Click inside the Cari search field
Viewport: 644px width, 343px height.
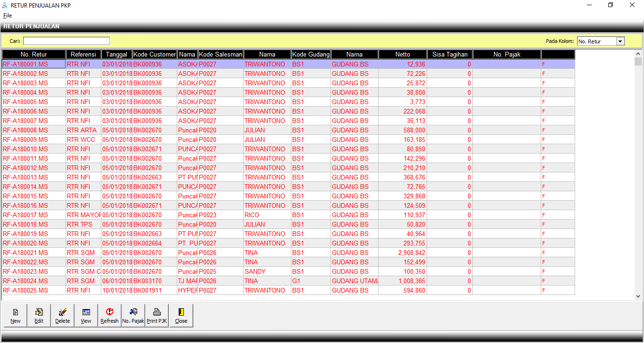(x=66, y=41)
